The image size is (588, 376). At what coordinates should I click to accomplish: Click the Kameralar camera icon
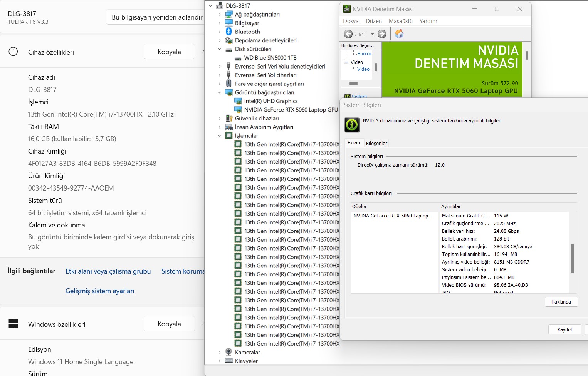tap(229, 352)
